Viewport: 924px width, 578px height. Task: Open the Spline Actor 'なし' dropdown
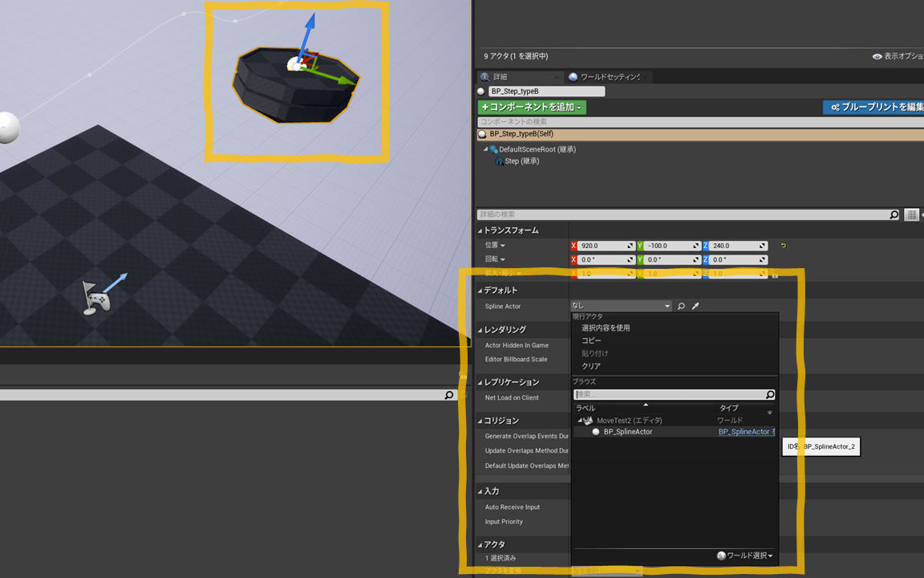pos(621,306)
